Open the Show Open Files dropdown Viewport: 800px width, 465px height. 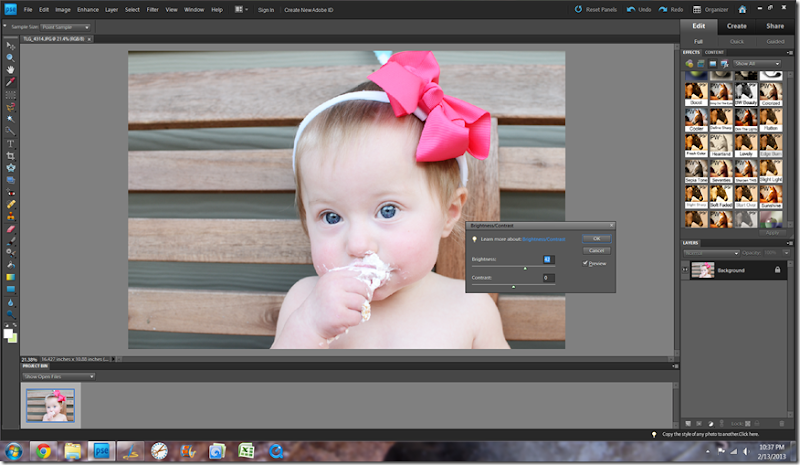click(60, 376)
